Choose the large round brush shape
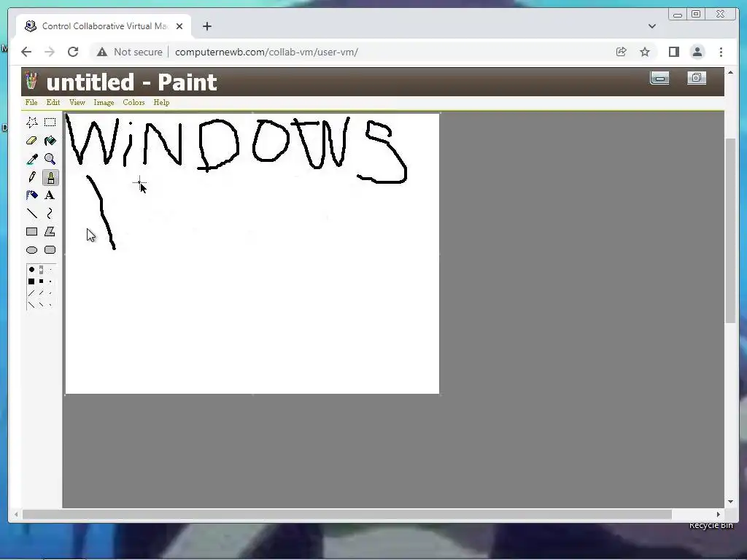Viewport: 747px width, 560px height. pos(31,270)
